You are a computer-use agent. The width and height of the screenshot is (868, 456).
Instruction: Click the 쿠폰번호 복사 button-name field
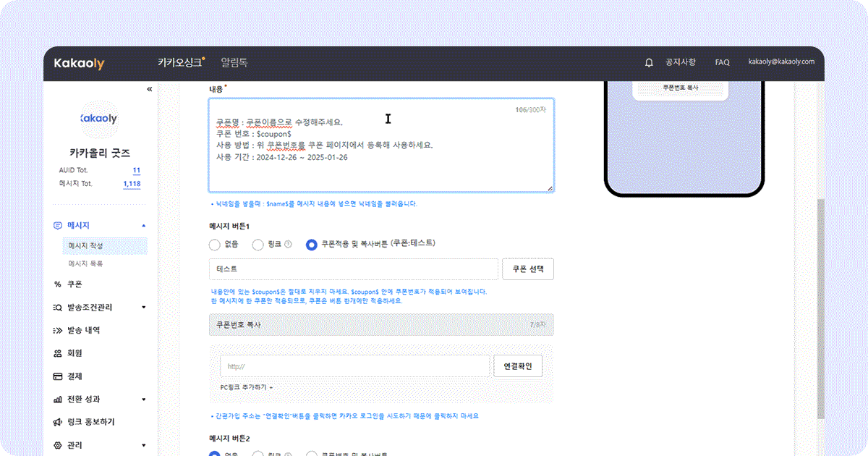tap(381, 325)
